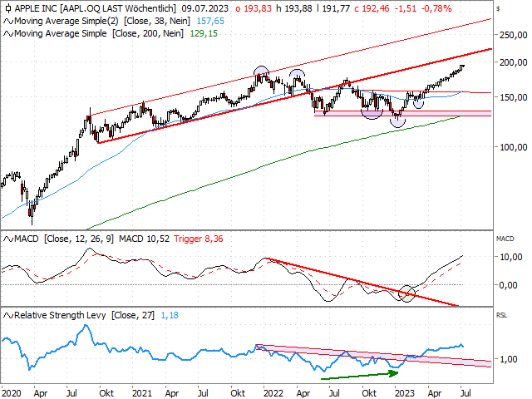The image size is (532, 399).
Task: Click the wave icon beside Relative Strength Levy
Action: [x=8, y=316]
